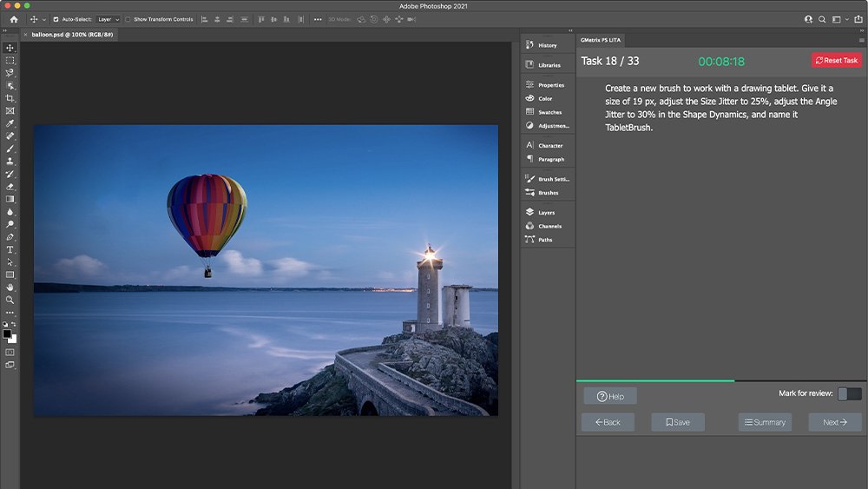The image size is (868, 489).
Task: Select the Hand tool
Action: 10,287
